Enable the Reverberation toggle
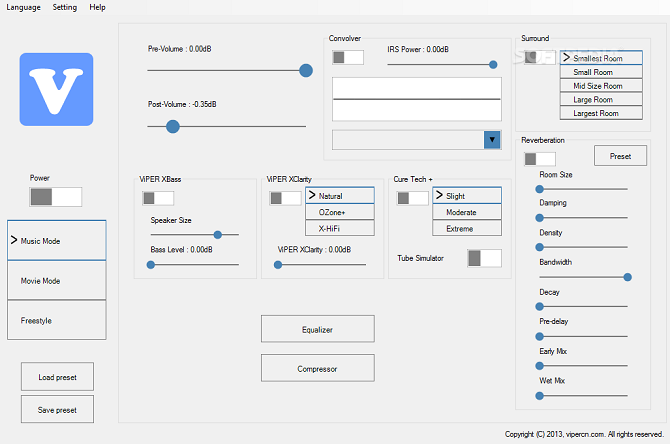This screenshot has height=444, width=670. 540,158
